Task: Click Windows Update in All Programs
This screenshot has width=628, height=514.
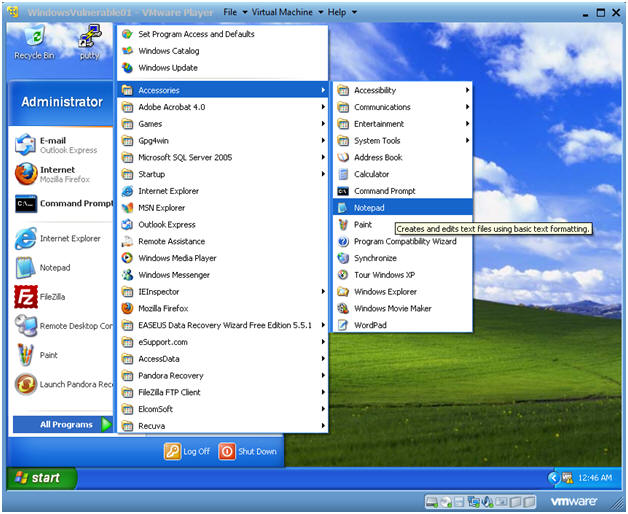Action: coord(223,68)
